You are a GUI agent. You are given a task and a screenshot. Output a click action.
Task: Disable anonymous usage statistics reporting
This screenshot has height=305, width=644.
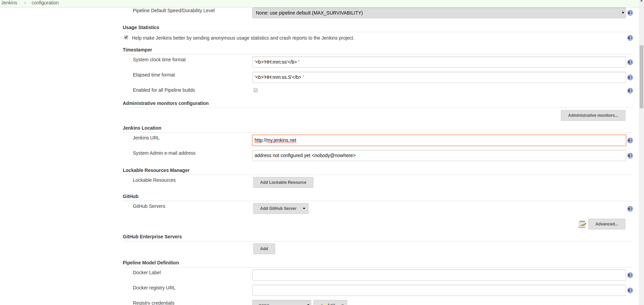[x=126, y=37]
